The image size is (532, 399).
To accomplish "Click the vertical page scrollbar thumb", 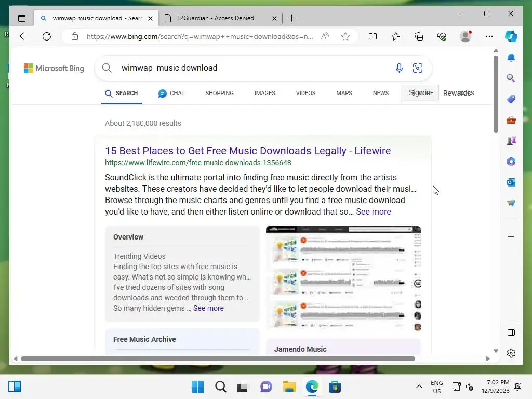I will coord(496,94).
